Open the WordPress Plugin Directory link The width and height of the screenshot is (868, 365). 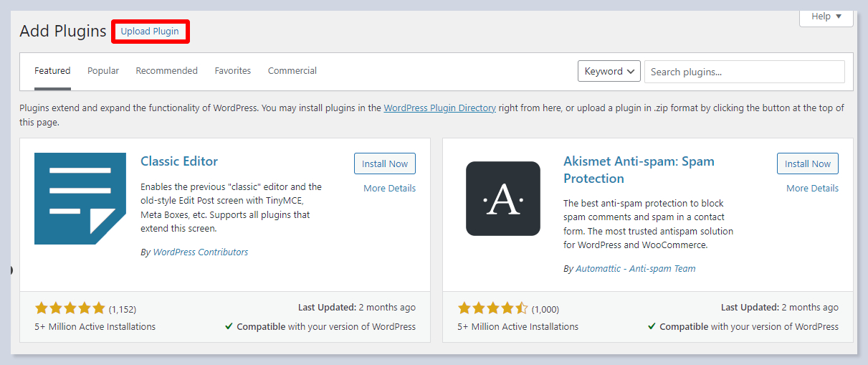pyautogui.click(x=439, y=108)
